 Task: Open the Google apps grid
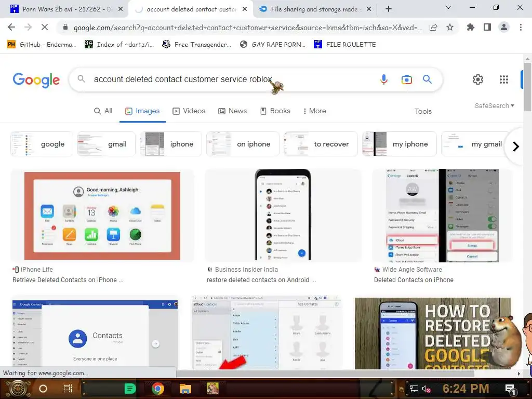[504, 79]
